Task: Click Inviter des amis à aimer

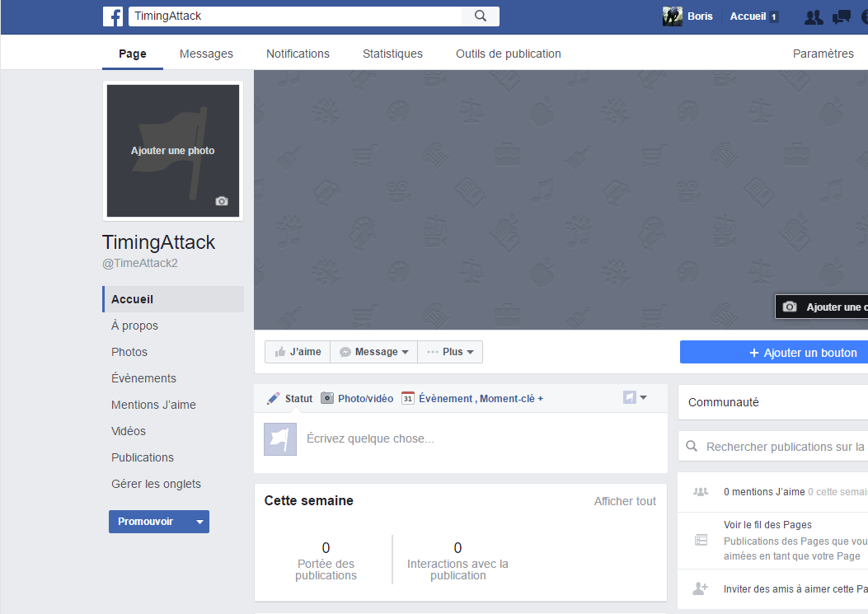Action: tap(795, 589)
